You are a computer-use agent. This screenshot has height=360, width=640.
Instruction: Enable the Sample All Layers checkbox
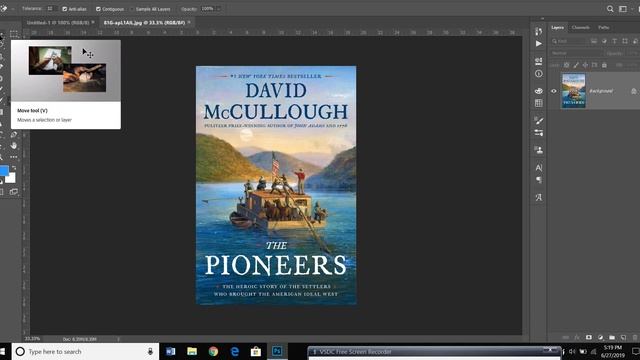click(131, 9)
